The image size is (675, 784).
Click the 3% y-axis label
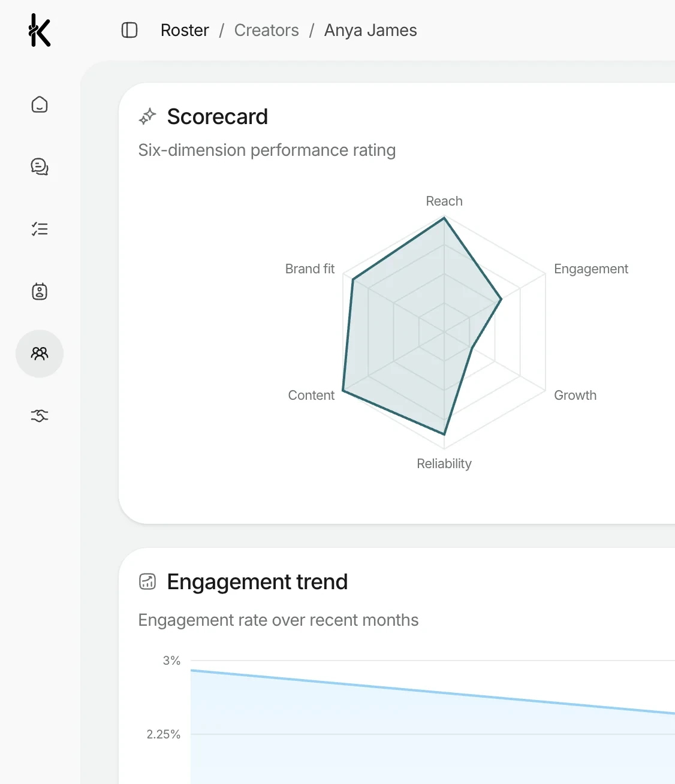coord(171,661)
